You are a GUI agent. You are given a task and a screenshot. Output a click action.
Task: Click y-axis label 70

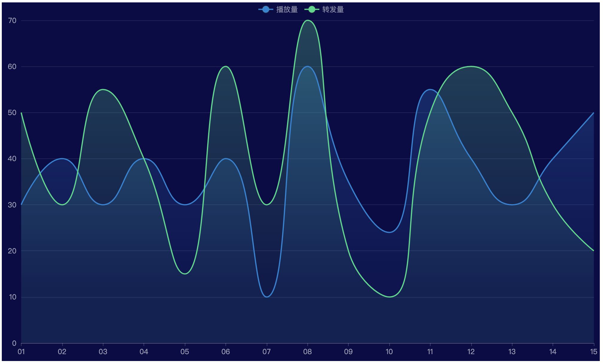[12, 21]
